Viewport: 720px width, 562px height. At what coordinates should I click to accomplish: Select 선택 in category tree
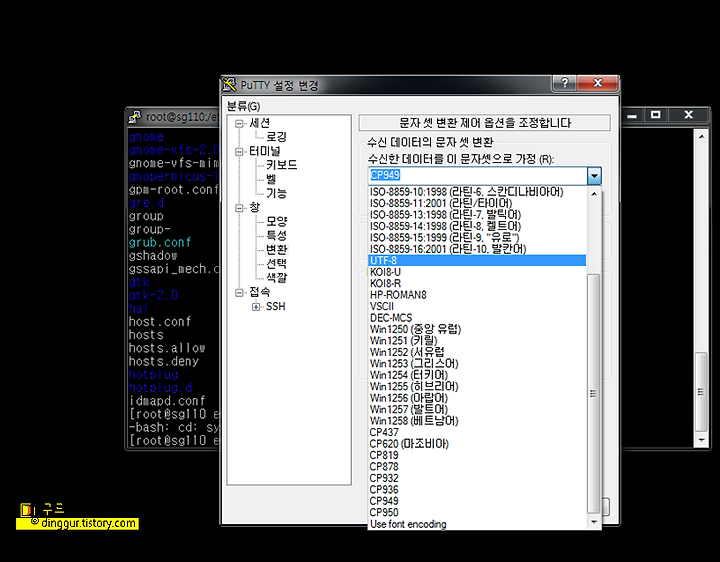pyautogui.click(x=276, y=264)
